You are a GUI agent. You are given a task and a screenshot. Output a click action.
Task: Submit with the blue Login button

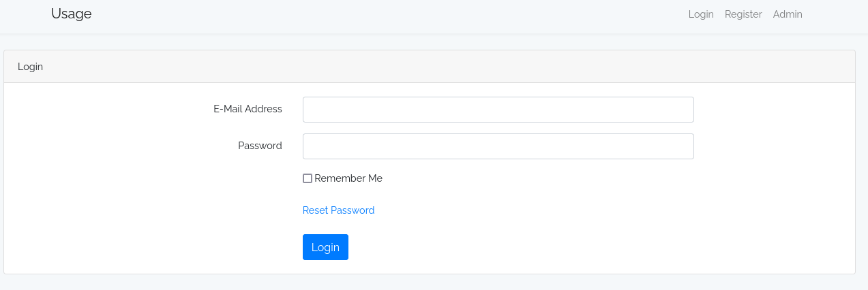tap(325, 247)
